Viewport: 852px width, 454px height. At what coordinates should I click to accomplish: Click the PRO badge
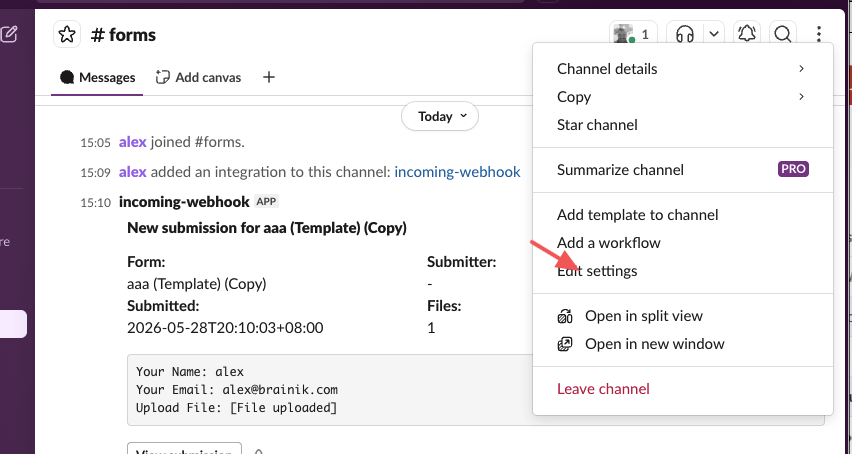point(793,169)
